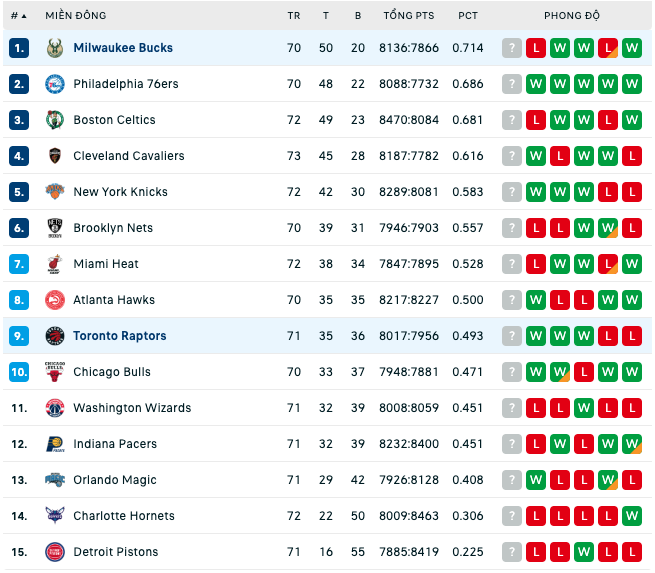
Task: Click Charlotte Hornets' green W form badge
Action: pyautogui.click(x=632, y=516)
